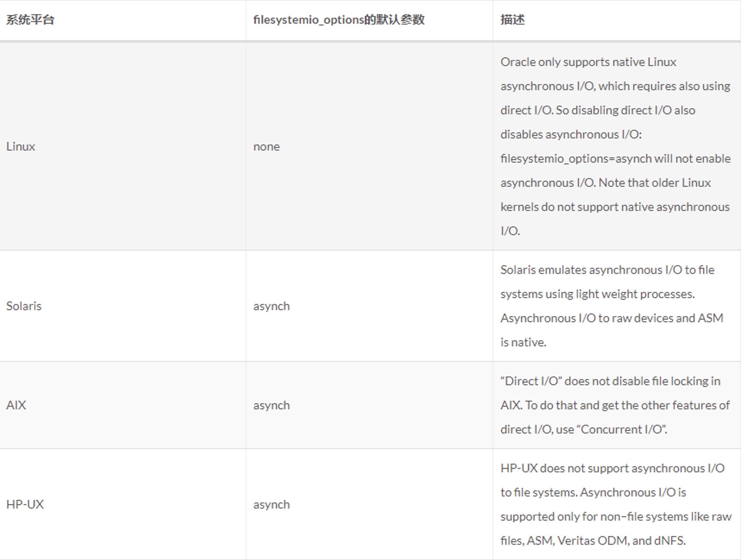Click the 'Solaris emulates asynchronous I/O' description
The width and height of the screenshot is (741, 560).
click(x=612, y=306)
